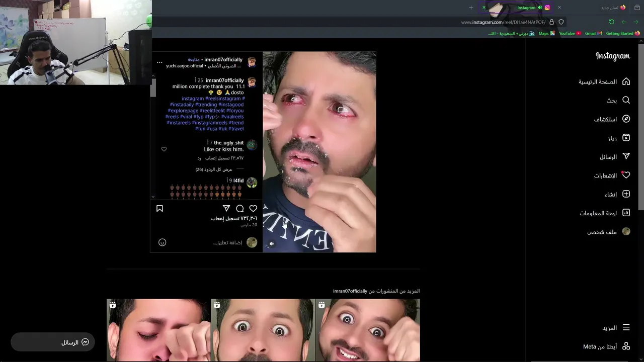Click the main reel video

(x=319, y=152)
